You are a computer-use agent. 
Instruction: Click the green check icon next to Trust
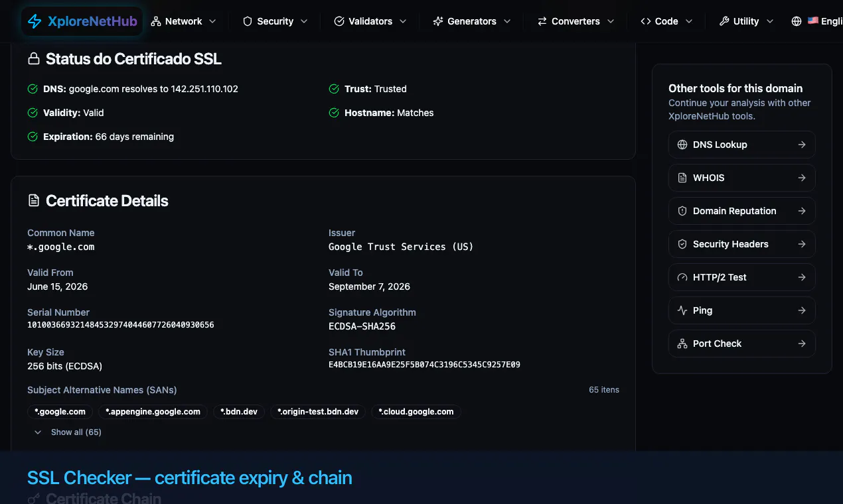point(334,89)
